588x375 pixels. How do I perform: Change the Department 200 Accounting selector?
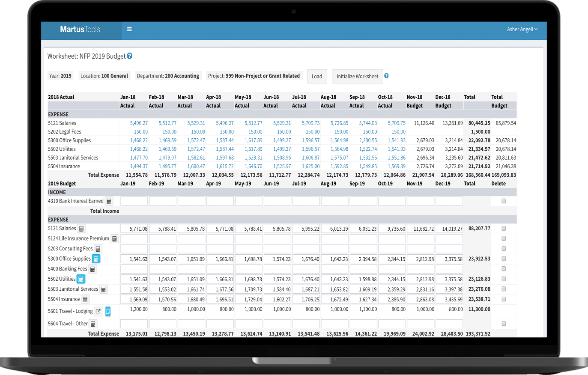[x=168, y=75]
